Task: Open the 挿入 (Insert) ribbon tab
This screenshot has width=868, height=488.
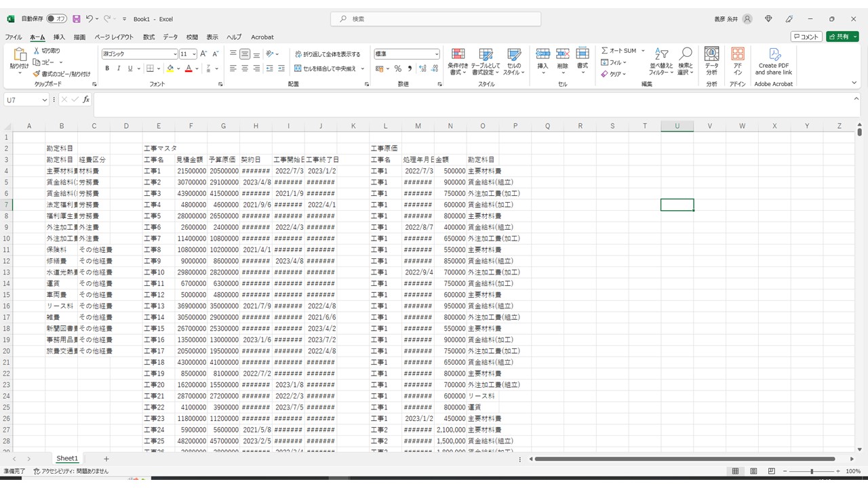Action: coord(59,37)
